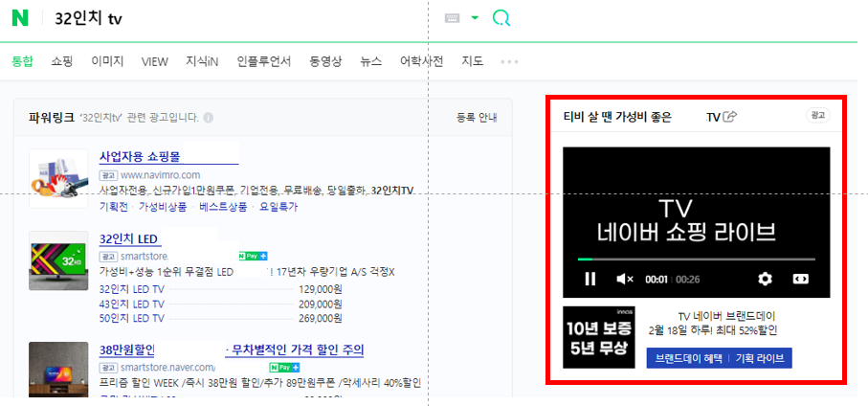Click the N Pay badge beside smartstore.naver.com
The image size is (868, 406).
point(284,368)
